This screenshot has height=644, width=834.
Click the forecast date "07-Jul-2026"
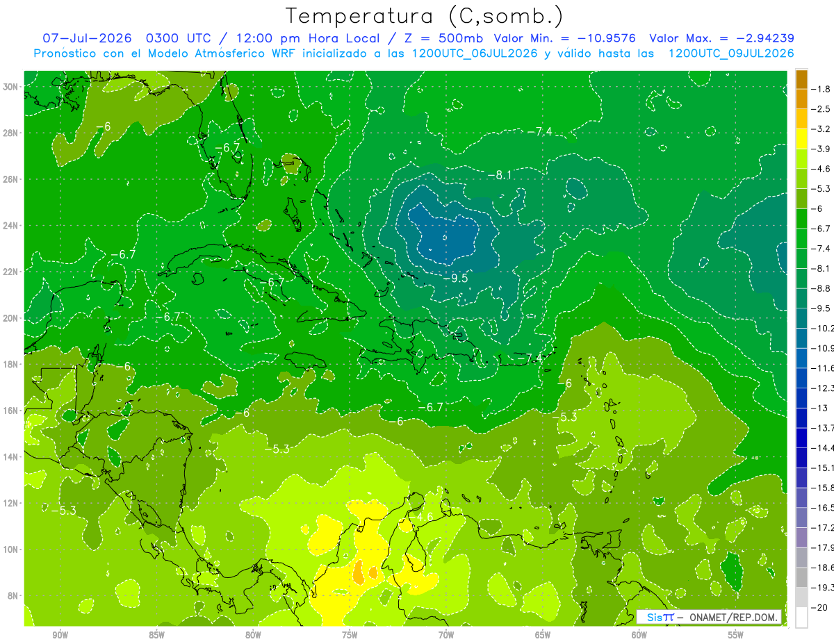(87, 38)
